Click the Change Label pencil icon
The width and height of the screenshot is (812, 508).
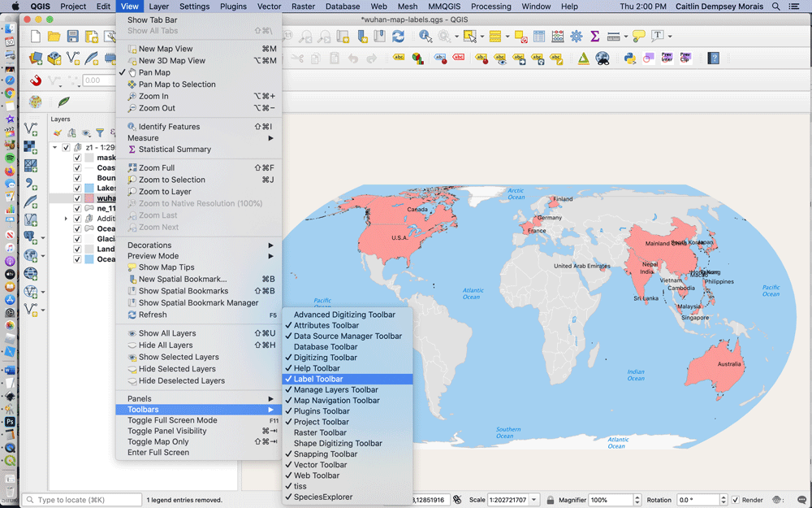(555, 59)
